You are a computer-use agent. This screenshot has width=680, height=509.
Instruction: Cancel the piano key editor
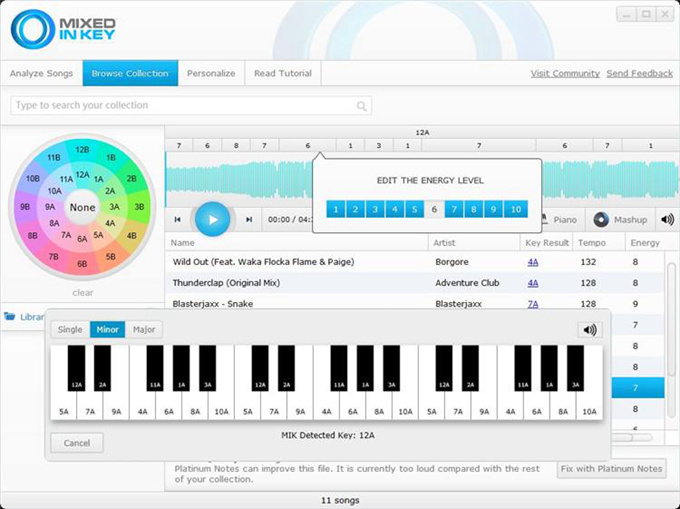[77, 443]
